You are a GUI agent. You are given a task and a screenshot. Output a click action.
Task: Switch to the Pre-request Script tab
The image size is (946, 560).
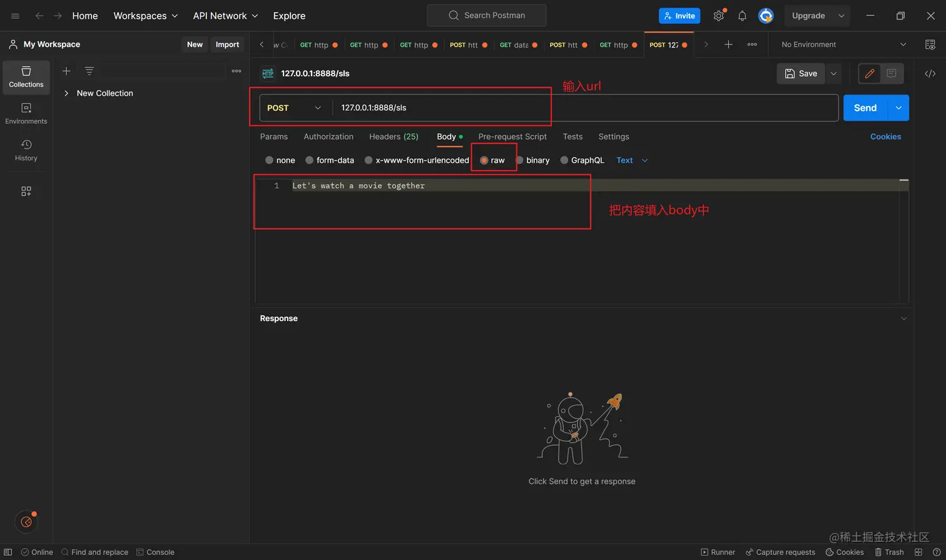point(512,136)
